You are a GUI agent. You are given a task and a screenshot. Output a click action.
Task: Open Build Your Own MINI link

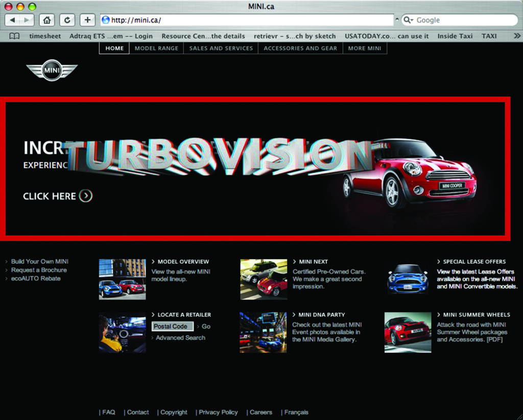(39, 262)
